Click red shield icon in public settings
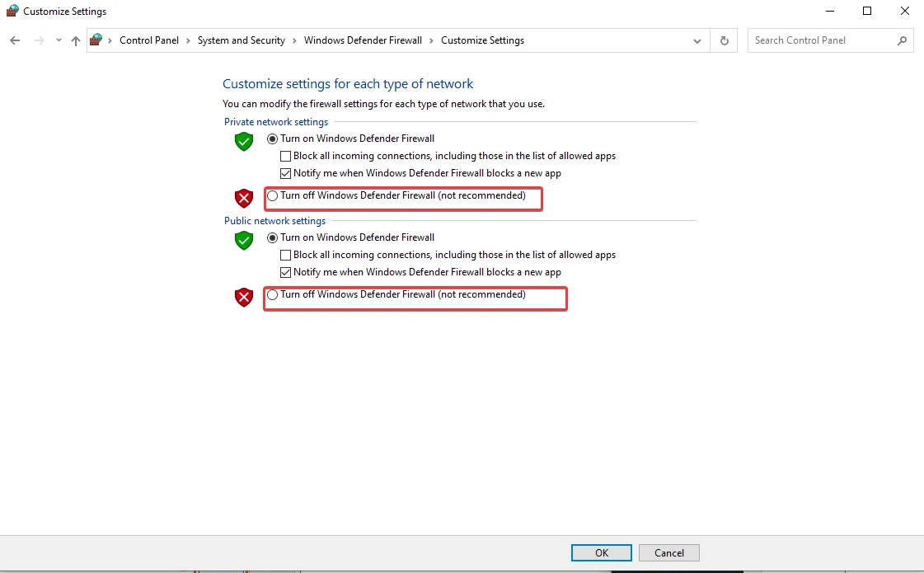The height and width of the screenshot is (573, 924). (244, 297)
